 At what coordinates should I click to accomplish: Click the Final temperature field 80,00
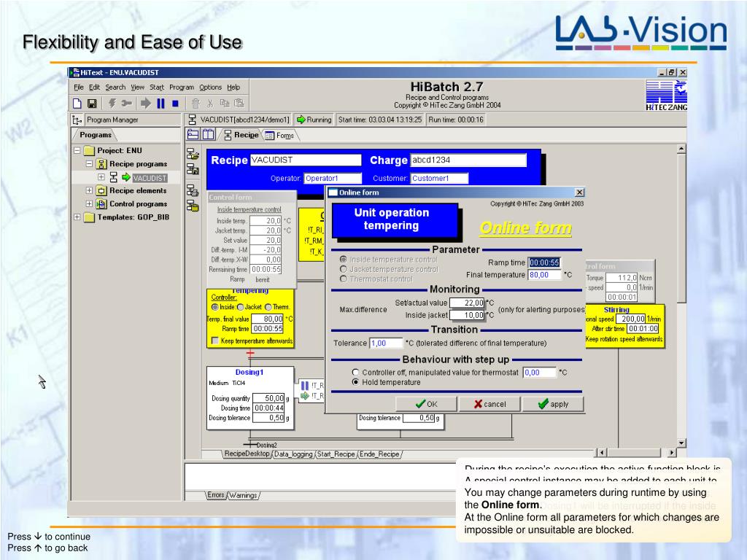click(x=544, y=275)
